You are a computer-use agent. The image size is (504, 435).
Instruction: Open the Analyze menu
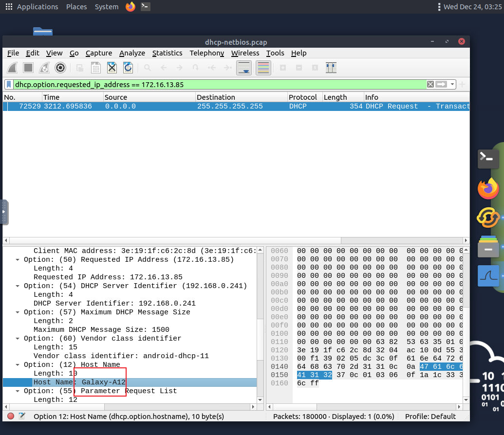[x=132, y=53]
